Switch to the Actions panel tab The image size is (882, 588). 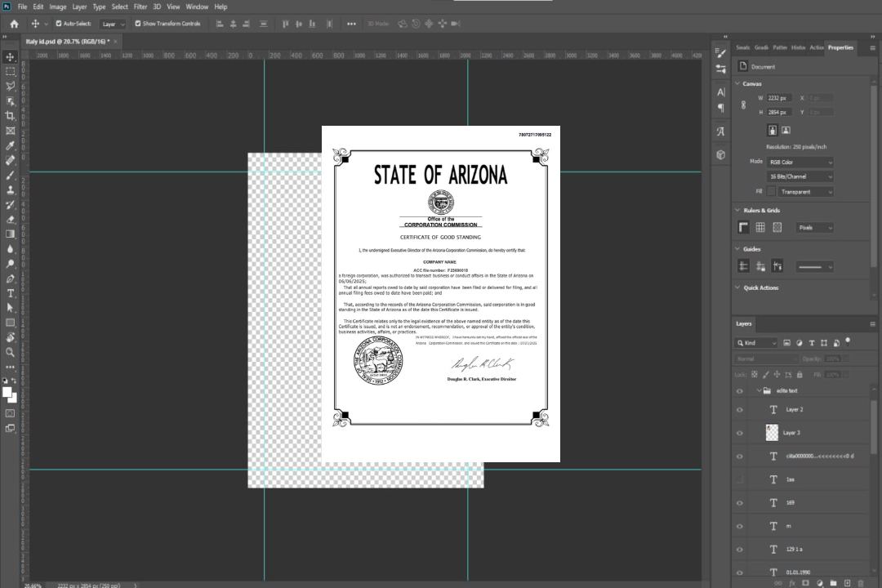pos(816,48)
